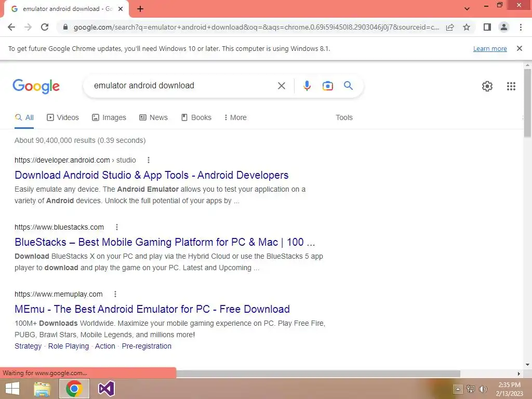Image resolution: width=532 pixels, height=399 pixels.
Task: Open File Explorer from the taskbar
Action: pyautogui.click(x=42, y=389)
